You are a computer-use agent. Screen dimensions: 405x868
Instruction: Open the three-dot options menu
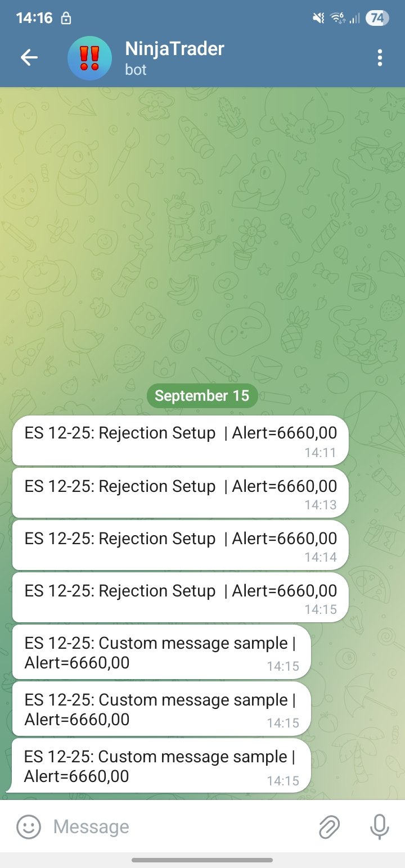point(380,57)
